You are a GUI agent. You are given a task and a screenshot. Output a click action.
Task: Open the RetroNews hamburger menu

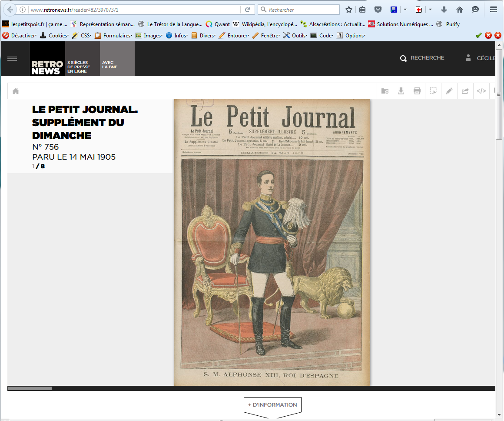(12, 59)
